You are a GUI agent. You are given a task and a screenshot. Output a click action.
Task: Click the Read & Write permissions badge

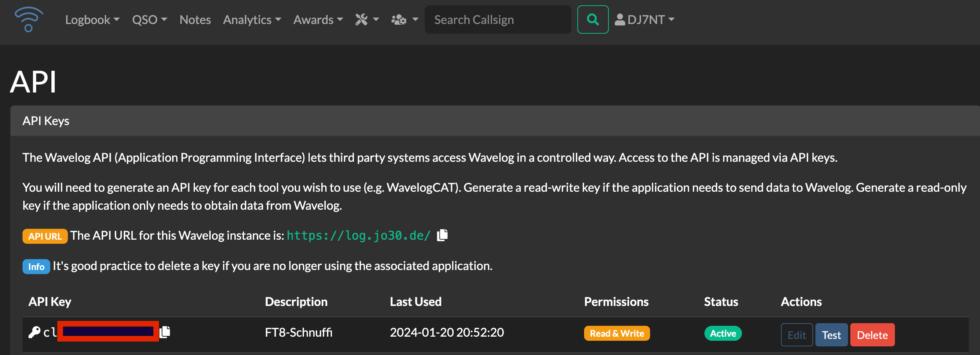[616, 333]
